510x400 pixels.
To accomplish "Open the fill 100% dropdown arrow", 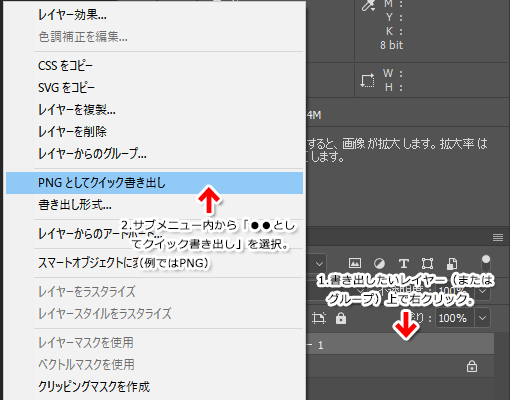I will point(482,318).
